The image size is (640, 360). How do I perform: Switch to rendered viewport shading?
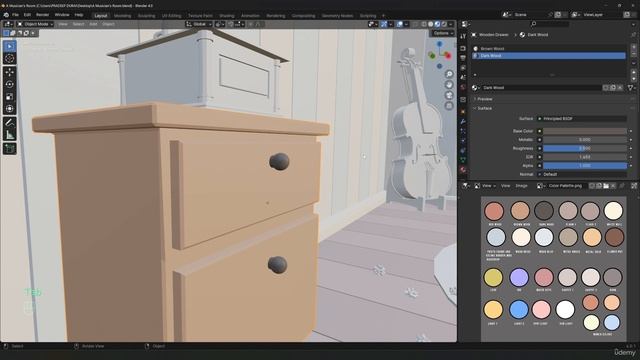point(444,24)
